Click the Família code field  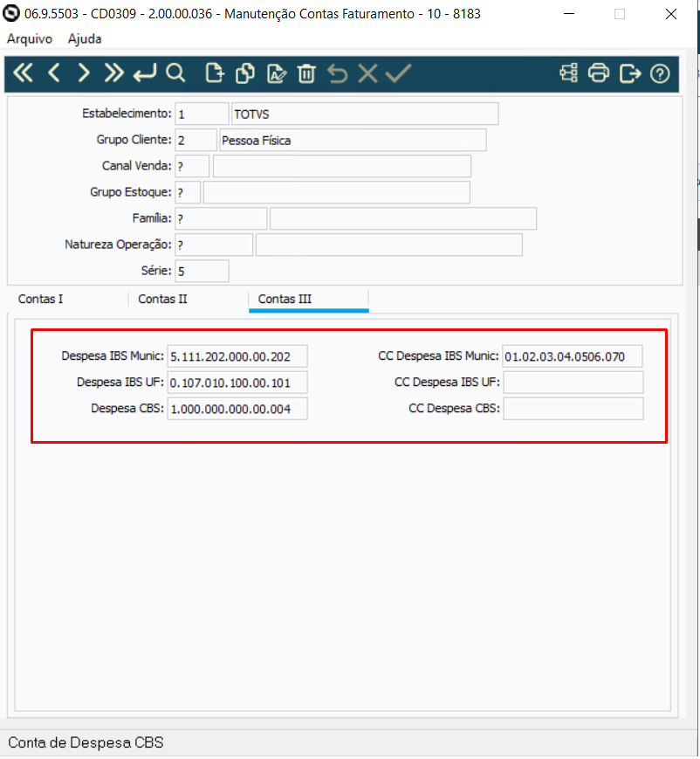221,218
